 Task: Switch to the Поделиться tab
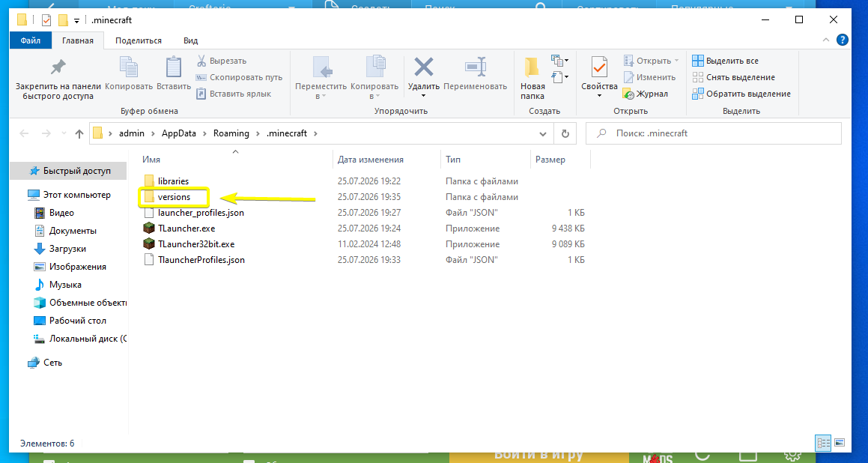(139, 40)
